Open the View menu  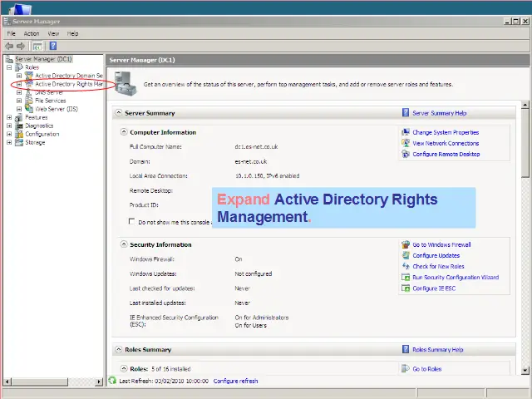tap(53, 33)
